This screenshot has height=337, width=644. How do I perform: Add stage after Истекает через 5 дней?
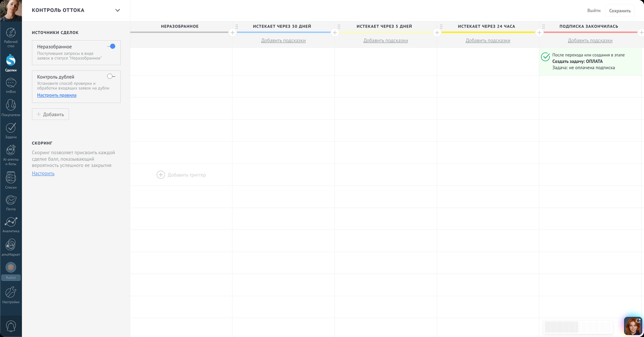(437, 33)
